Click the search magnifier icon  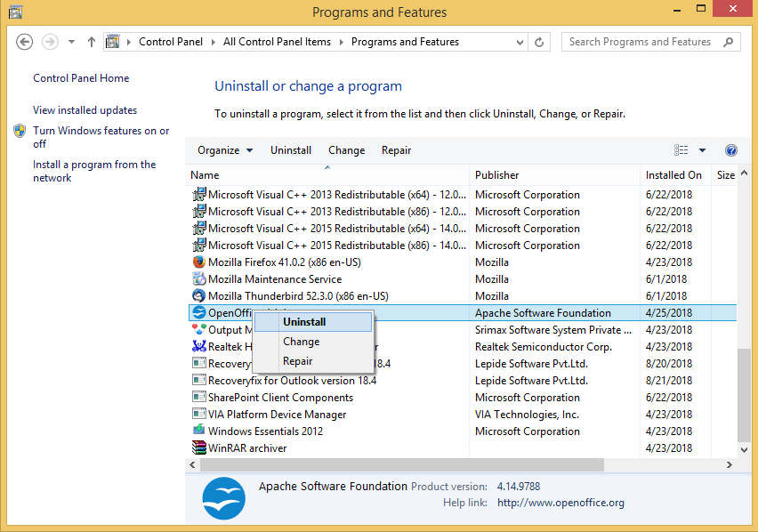[728, 42]
